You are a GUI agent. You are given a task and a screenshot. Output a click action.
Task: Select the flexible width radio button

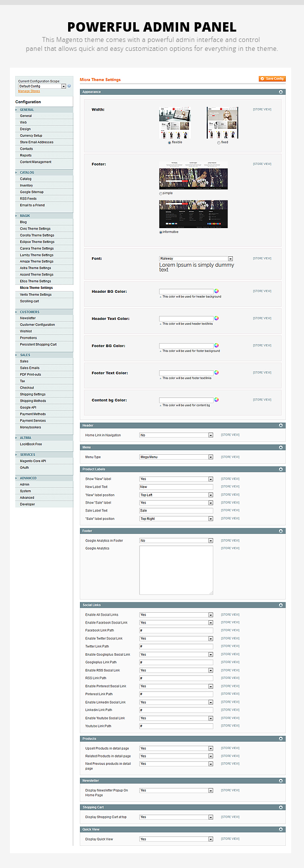169,142
